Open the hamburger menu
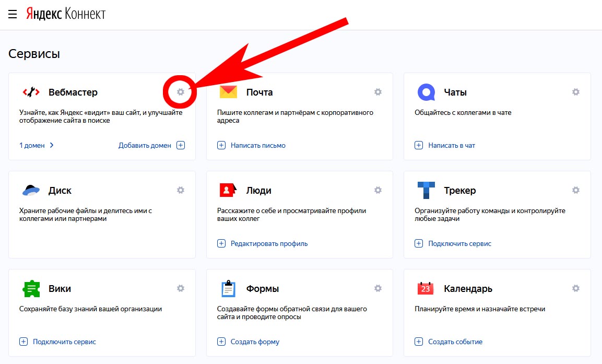 click(x=13, y=14)
